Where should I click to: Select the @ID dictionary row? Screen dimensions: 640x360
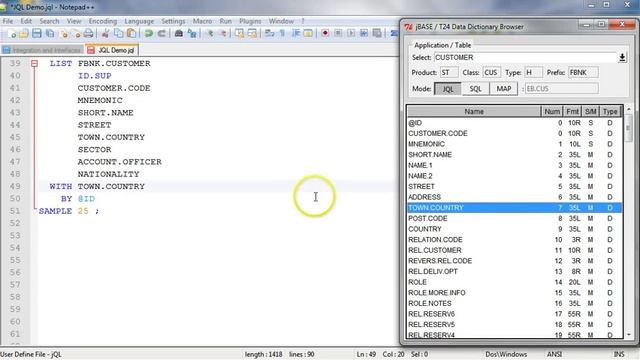pyautogui.click(x=515, y=123)
